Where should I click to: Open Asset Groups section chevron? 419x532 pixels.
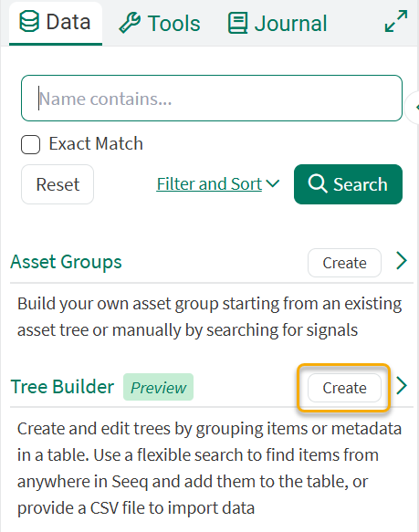[x=402, y=261]
